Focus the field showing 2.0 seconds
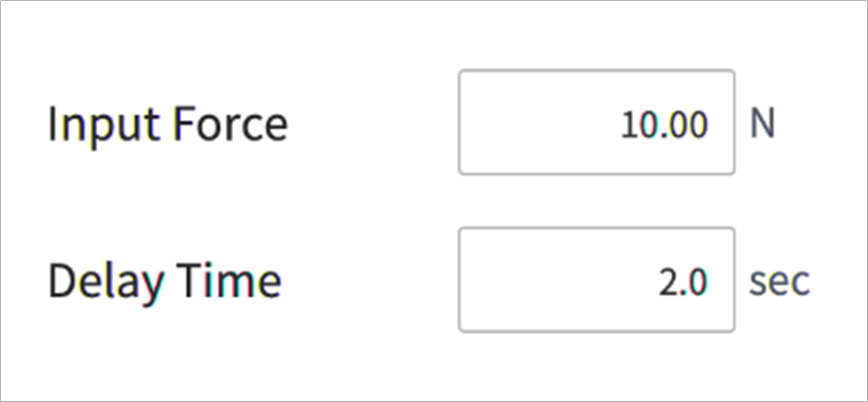Screen dimensions: 868x402 [597, 280]
